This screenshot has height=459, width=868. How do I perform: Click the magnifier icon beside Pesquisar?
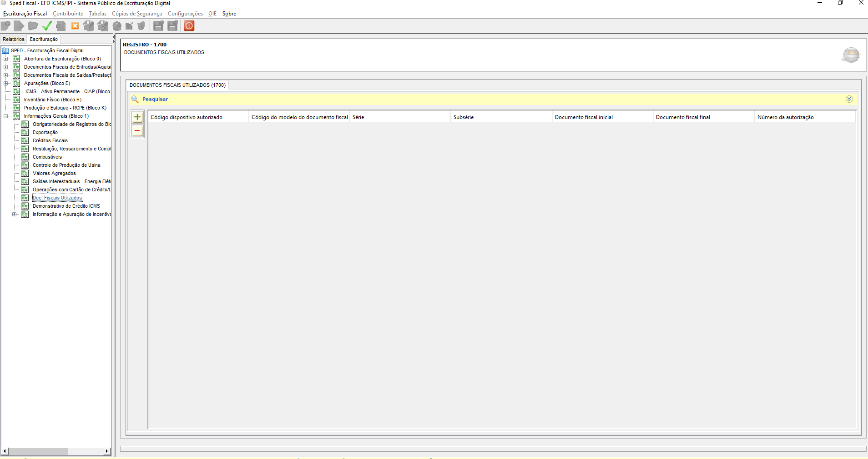click(x=135, y=99)
